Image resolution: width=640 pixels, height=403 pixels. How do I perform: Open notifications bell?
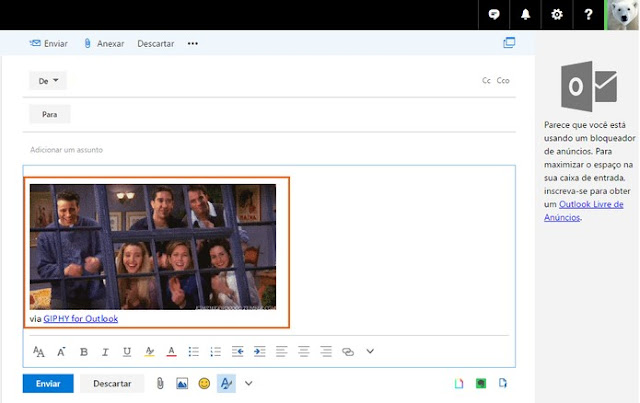coord(525,15)
